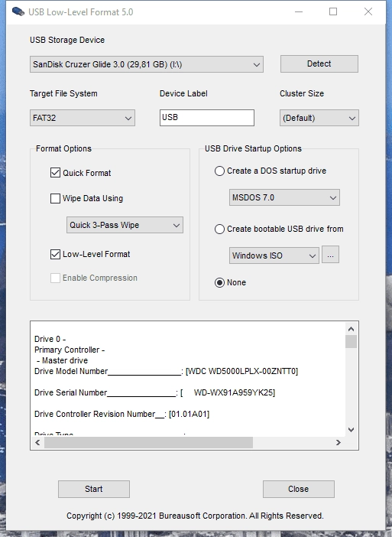The height and width of the screenshot is (537, 392).
Task: Open the Target File System FAT32 dropdown
Action: click(x=83, y=118)
